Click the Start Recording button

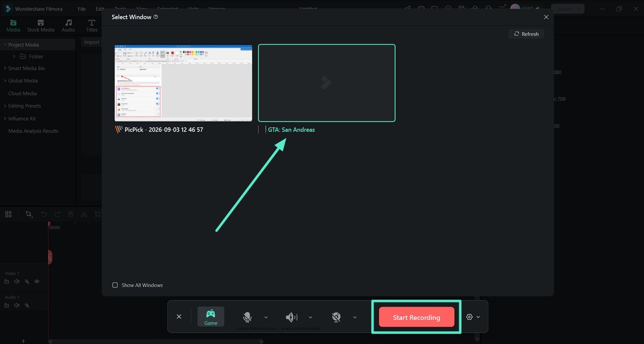(416, 317)
